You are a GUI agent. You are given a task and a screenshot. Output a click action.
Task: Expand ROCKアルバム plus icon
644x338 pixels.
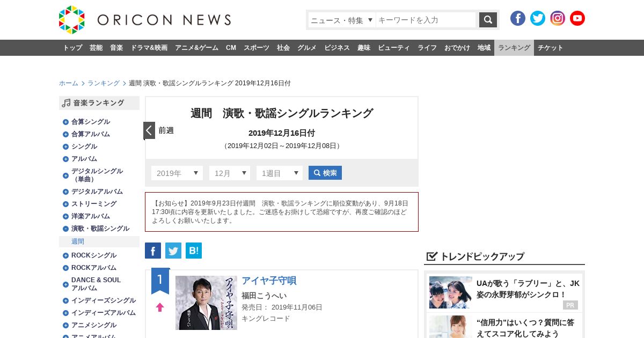pos(65,268)
